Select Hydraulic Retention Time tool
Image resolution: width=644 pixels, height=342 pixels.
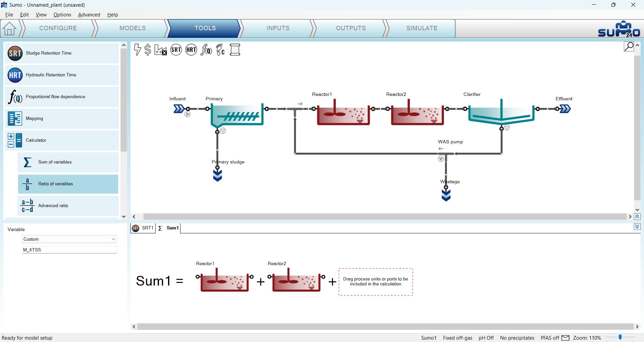[x=62, y=75]
